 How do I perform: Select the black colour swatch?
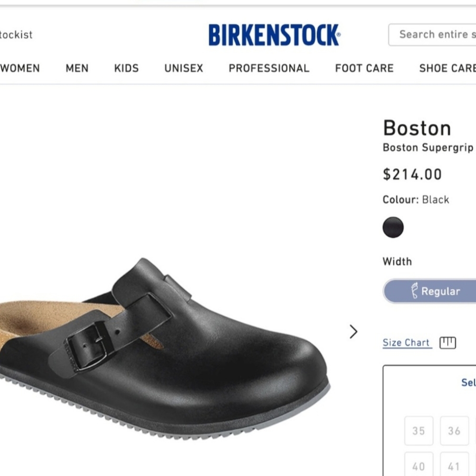click(x=393, y=227)
